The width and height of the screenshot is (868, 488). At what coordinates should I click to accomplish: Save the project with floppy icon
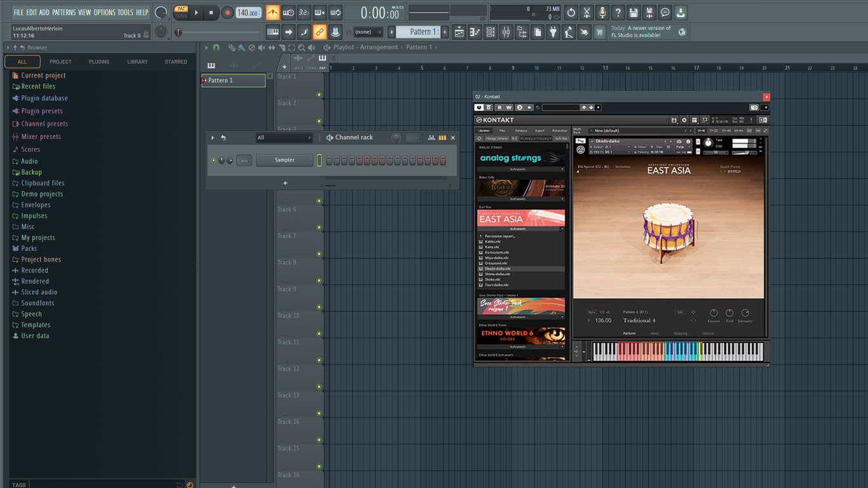634,13
